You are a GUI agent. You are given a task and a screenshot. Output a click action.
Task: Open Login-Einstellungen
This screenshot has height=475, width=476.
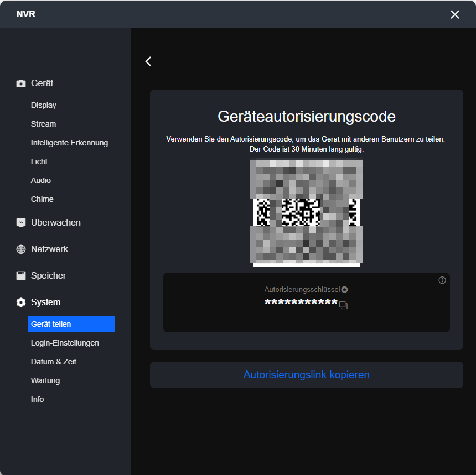(x=65, y=343)
